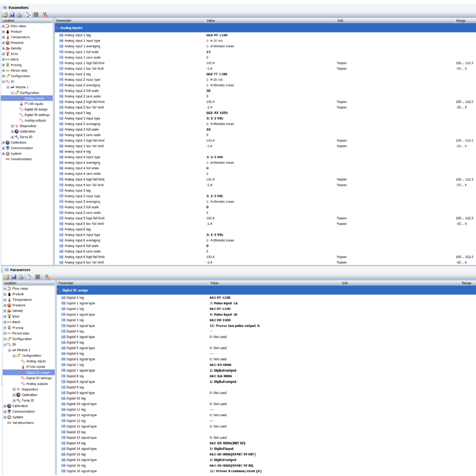Click Pressure gauge icon in Analog inputs window tree
This screenshot has height=476, width=476.
(x=8, y=43)
